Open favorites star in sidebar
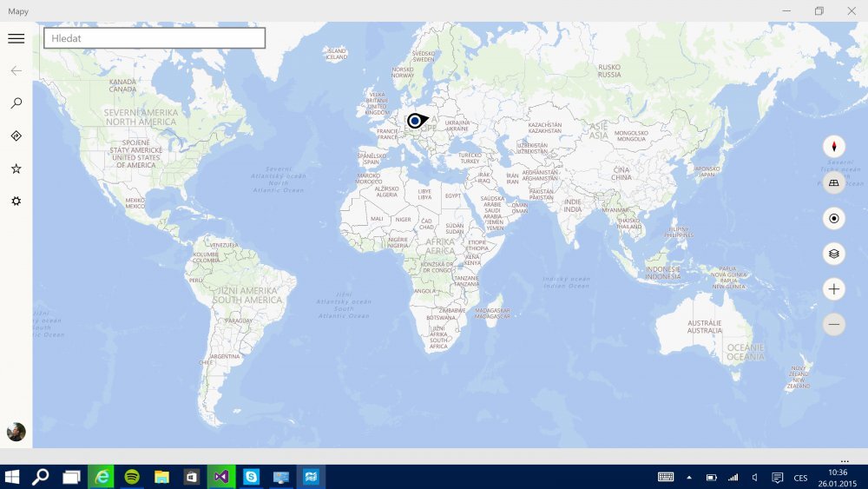Image resolution: width=868 pixels, height=489 pixels. point(16,169)
